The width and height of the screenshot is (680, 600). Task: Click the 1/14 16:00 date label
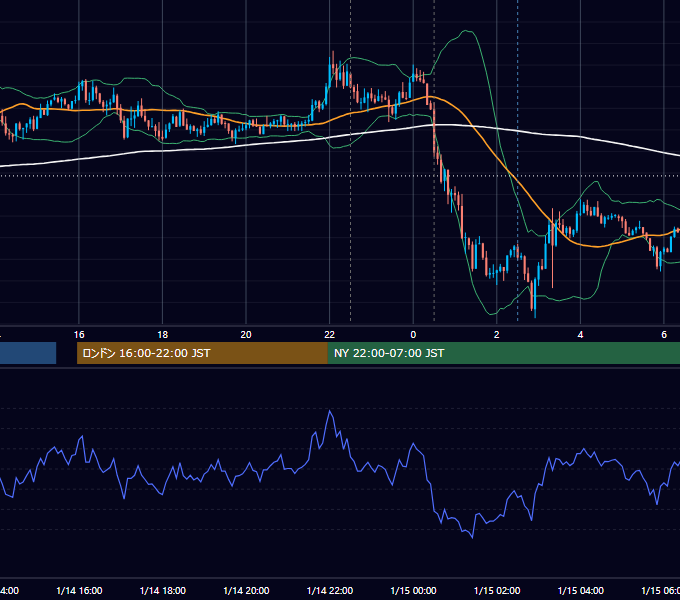coord(79,591)
